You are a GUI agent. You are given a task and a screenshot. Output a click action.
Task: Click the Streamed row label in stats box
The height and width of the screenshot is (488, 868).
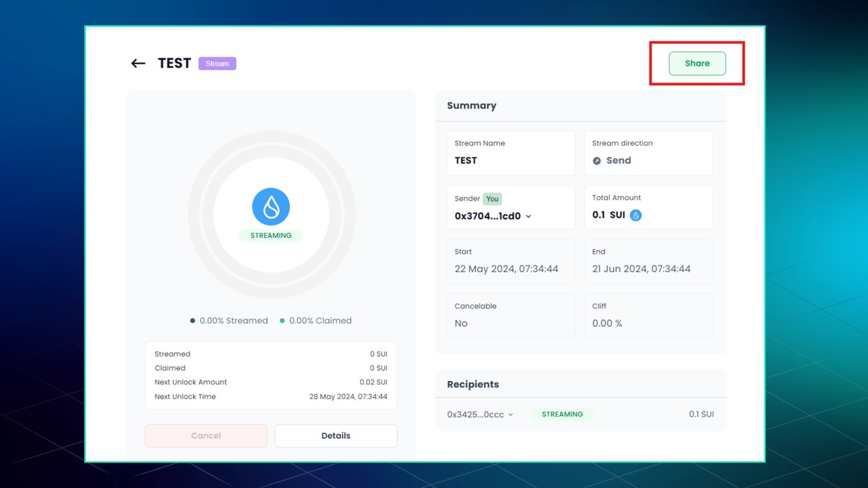click(x=172, y=354)
